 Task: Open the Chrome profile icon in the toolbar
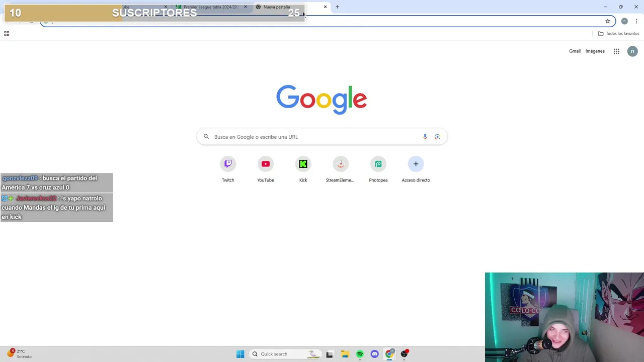coord(624,21)
